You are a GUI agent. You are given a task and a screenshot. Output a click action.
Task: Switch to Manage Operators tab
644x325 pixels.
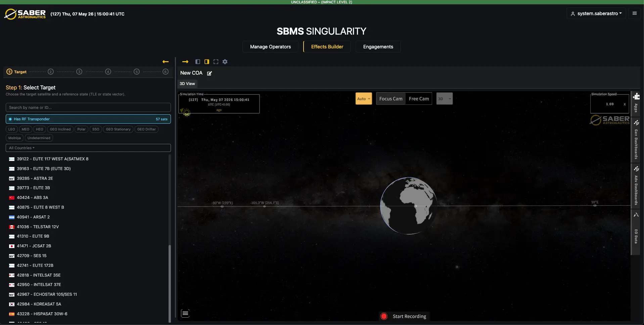[x=270, y=47]
